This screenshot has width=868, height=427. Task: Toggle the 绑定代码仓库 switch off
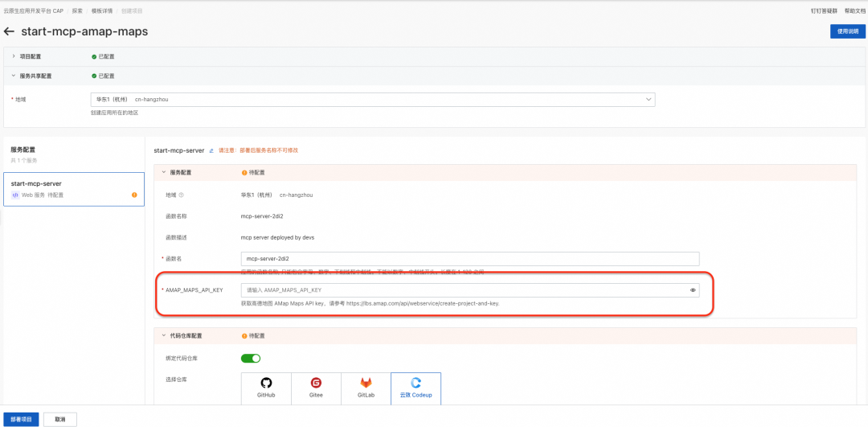click(x=251, y=359)
